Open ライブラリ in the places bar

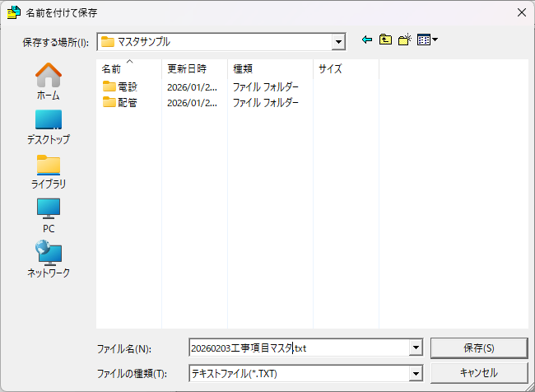(49, 172)
